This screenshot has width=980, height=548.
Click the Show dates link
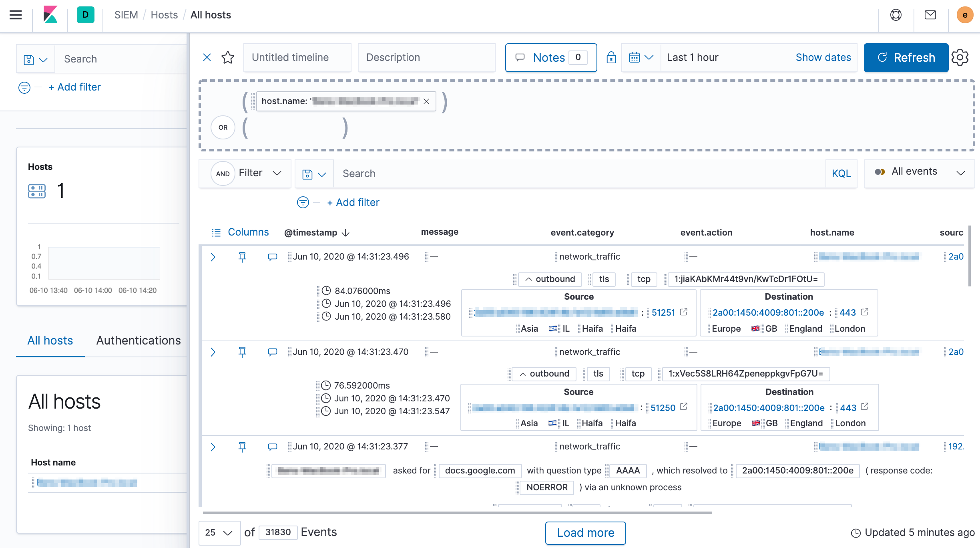pos(823,57)
